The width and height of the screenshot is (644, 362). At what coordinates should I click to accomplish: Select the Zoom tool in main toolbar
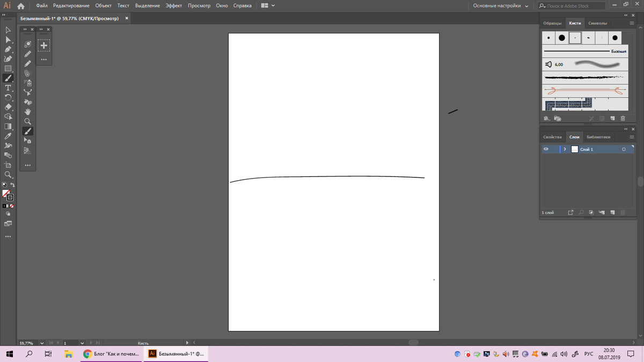(x=8, y=175)
